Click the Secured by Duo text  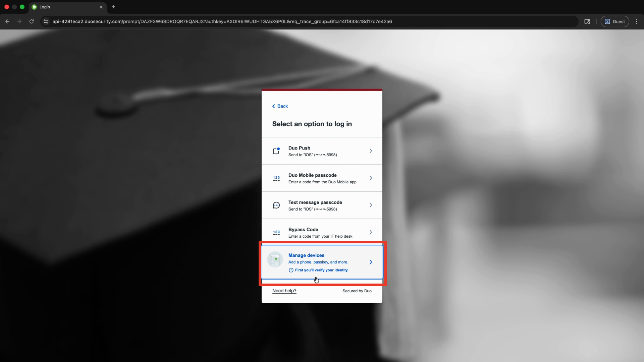[x=357, y=291]
